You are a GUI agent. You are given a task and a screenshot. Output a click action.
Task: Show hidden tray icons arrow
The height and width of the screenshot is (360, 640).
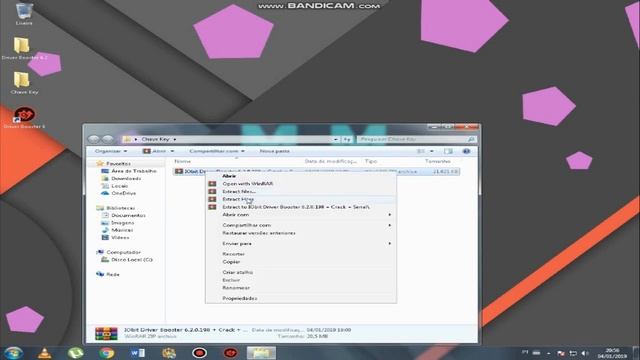(x=549, y=353)
